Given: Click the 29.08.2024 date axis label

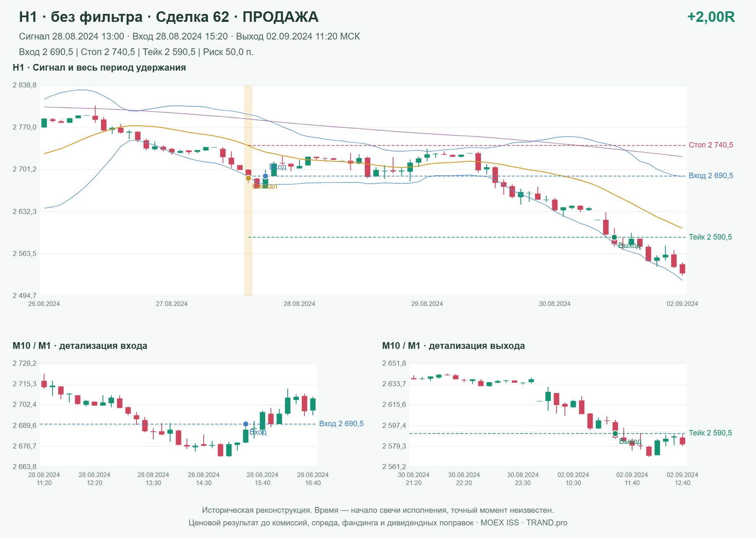Looking at the screenshot, I should click(427, 304).
